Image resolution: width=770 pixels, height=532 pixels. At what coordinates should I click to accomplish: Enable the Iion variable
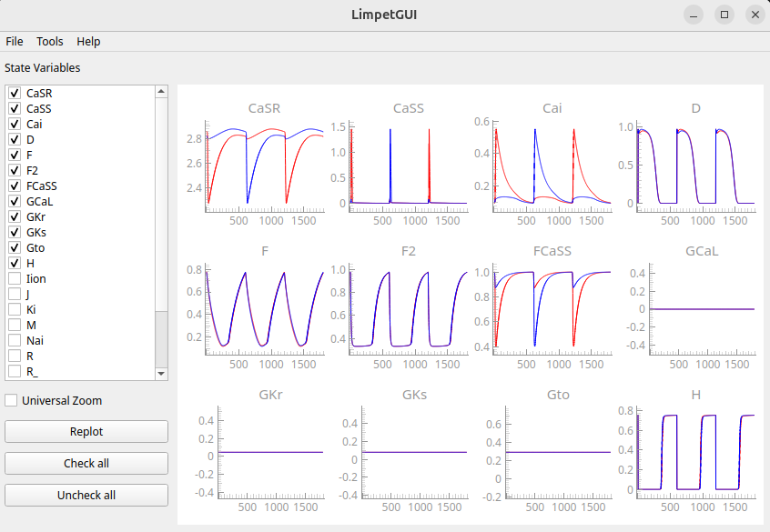pos(13,278)
